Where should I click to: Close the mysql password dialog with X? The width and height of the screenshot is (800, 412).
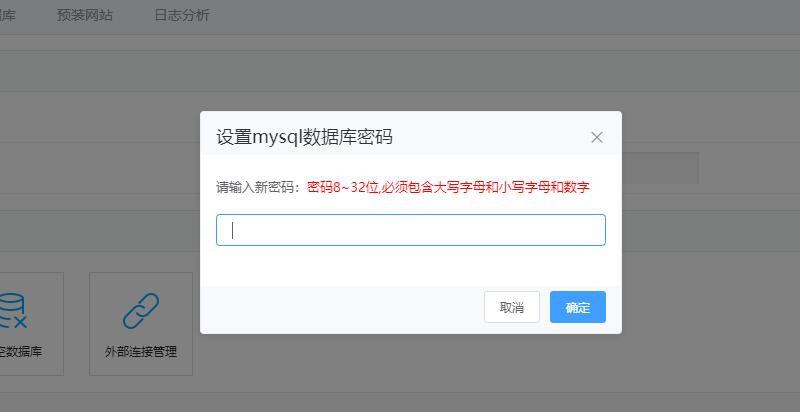[x=597, y=138]
